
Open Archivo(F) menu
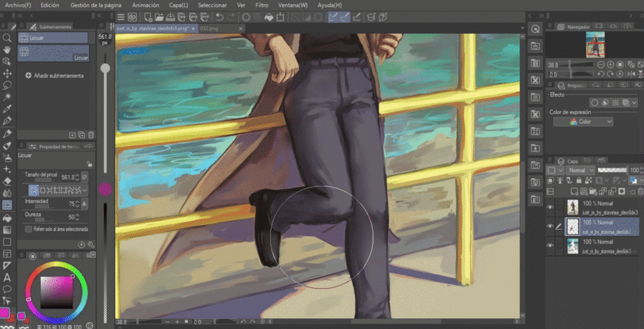tap(19, 5)
